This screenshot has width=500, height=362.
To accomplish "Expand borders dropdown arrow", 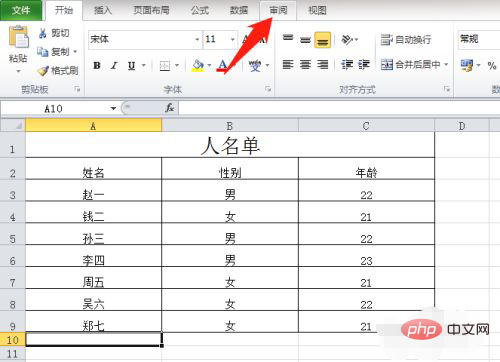I will (177, 65).
